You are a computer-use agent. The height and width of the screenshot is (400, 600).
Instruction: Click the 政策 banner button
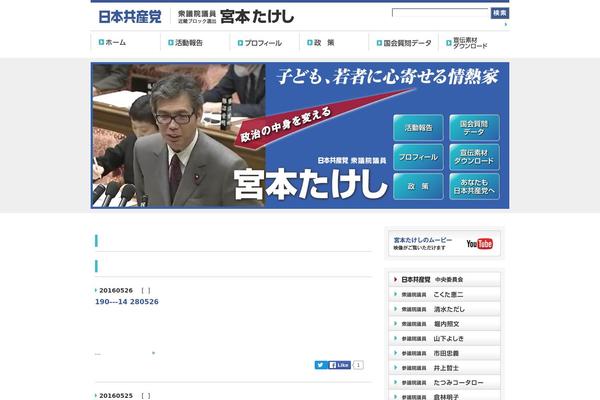click(418, 186)
